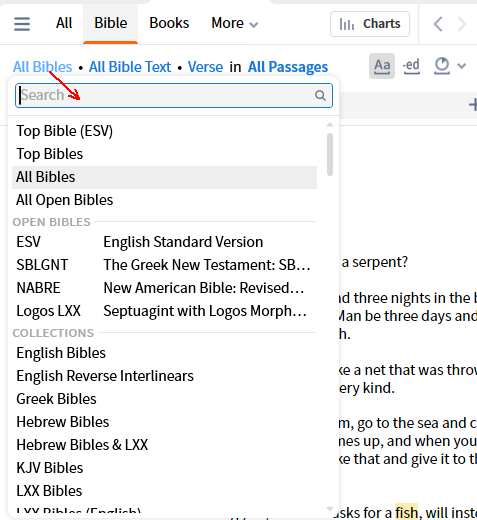The image size is (477, 520).
Task: Select the highlighted All Bibles entry
Action: 164,177
